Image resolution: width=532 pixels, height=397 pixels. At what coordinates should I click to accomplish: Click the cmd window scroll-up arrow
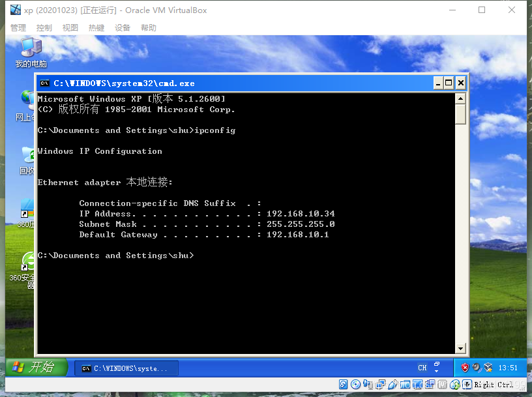pos(460,98)
